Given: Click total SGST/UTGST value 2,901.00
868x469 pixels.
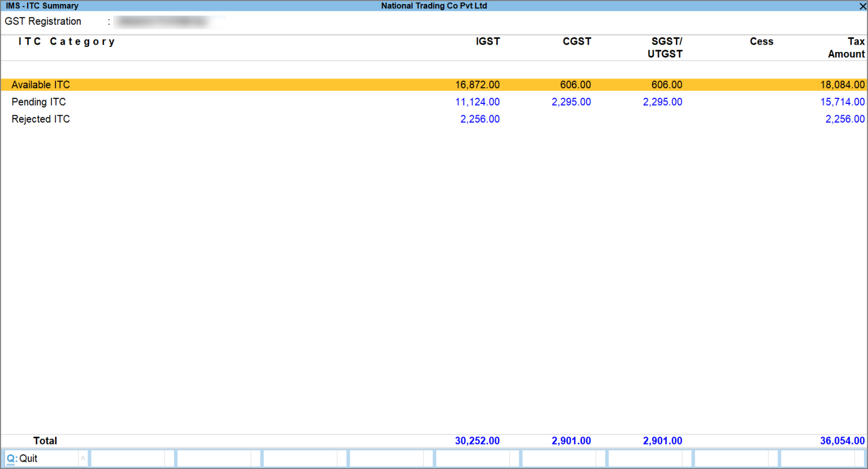Looking at the screenshot, I should [x=662, y=441].
